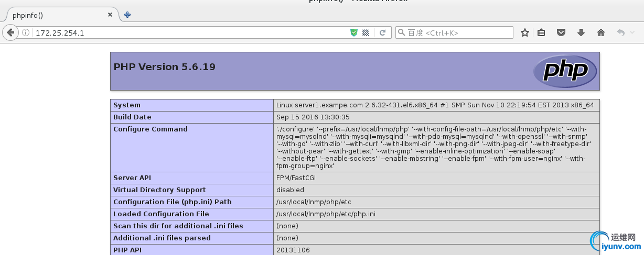Viewport: 644px width, 255px height.
Task: Select /usr/local/lnmp/php/etc/php.ini value
Action: coord(326,214)
